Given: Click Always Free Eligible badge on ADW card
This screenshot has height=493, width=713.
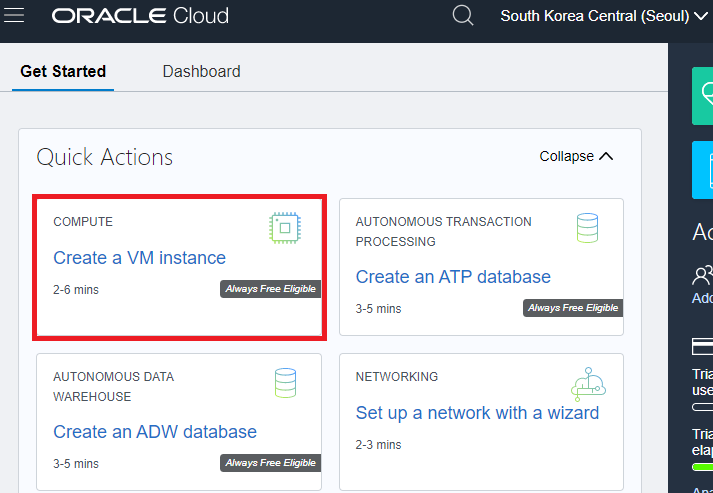Looking at the screenshot, I should pos(271,463).
